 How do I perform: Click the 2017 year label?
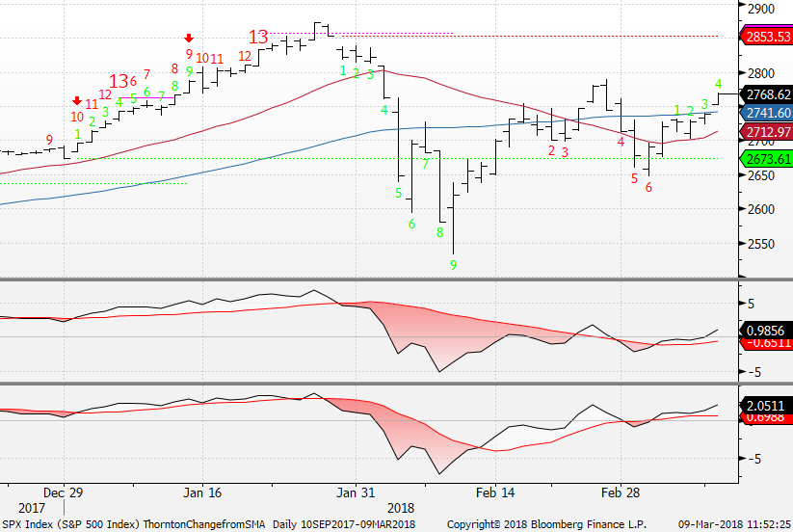pyautogui.click(x=32, y=508)
